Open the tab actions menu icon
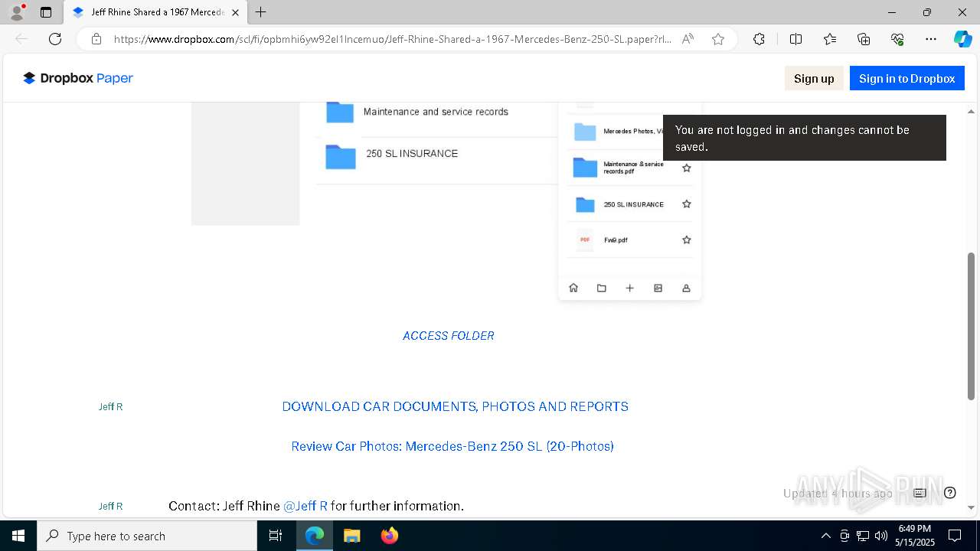The width and height of the screenshot is (980, 551). tap(46, 12)
